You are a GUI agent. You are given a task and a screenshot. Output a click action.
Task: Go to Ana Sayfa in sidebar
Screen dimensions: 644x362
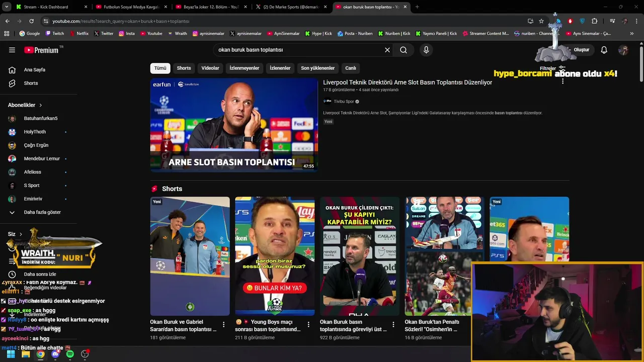[34, 70]
